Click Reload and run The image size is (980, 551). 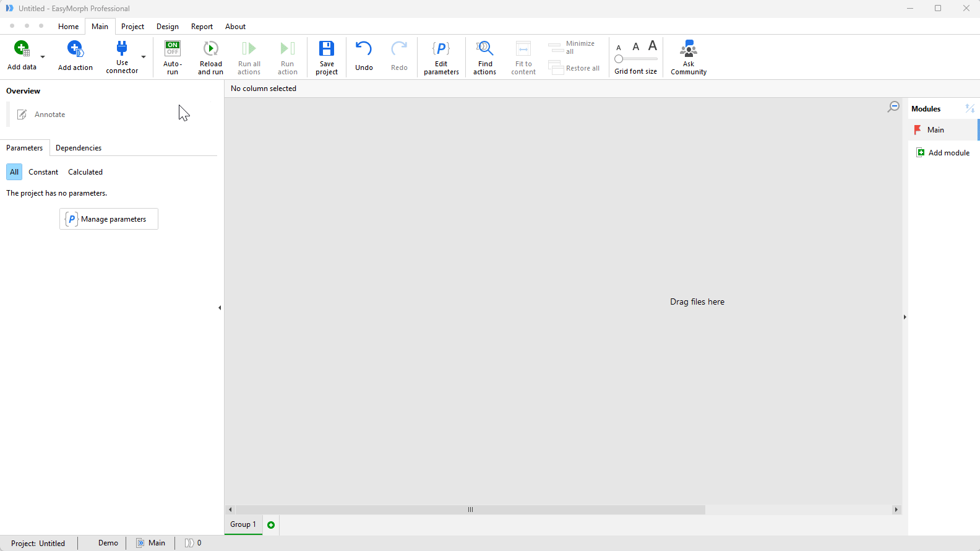click(x=210, y=57)
